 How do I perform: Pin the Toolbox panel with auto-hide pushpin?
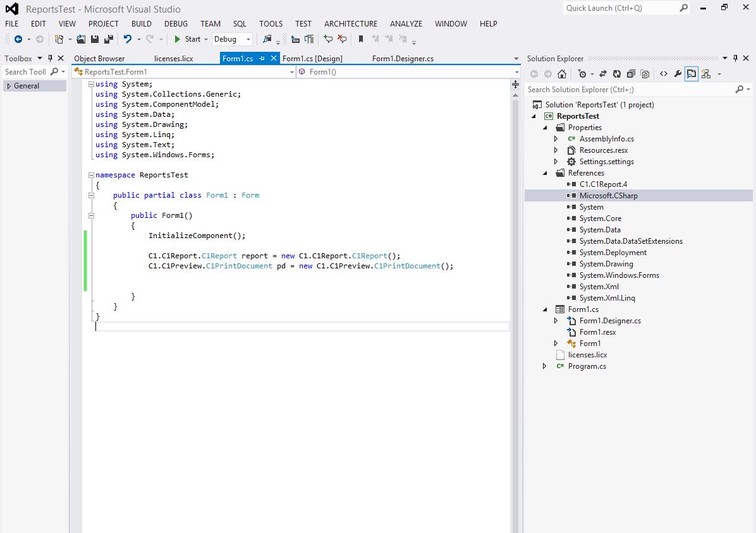[x=50, y=58]
